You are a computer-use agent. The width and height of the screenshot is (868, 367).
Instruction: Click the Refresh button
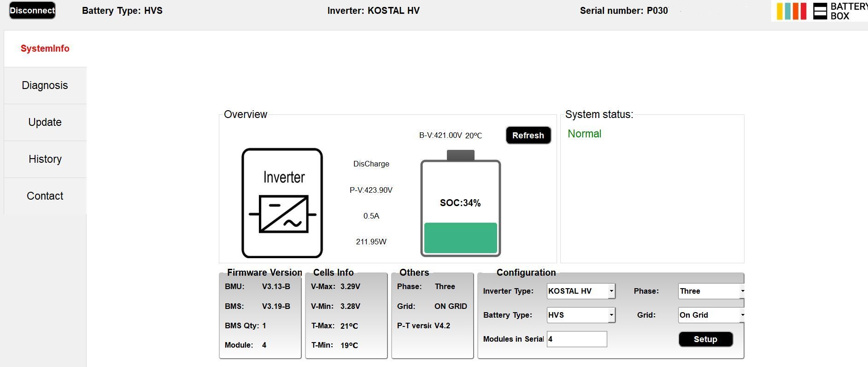click(528, 135)
